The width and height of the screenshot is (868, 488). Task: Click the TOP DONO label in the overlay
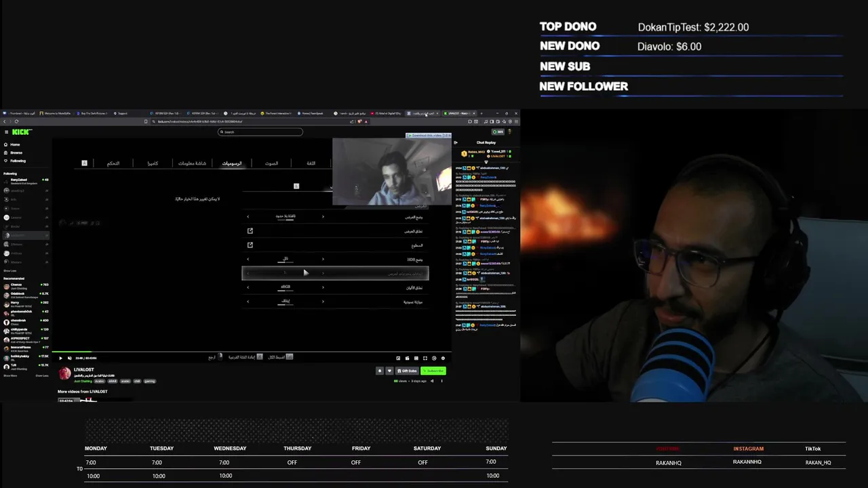click(x=568, y=26)
